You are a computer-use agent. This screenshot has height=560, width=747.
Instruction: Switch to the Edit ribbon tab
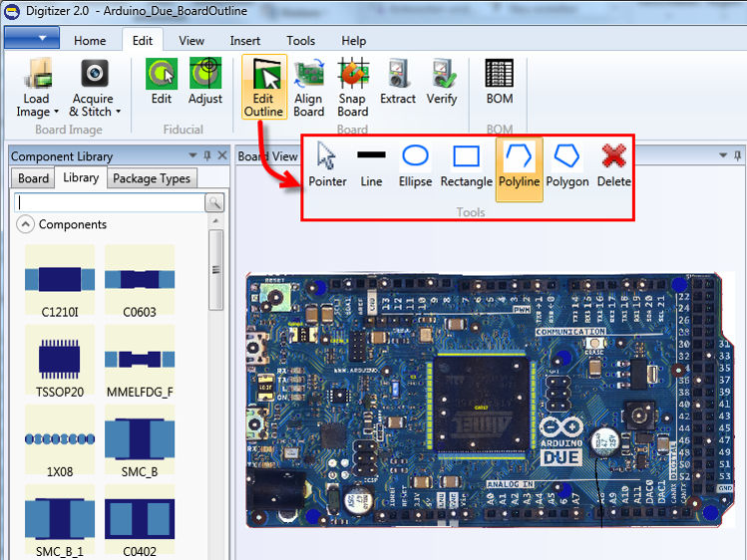point(143,41)
